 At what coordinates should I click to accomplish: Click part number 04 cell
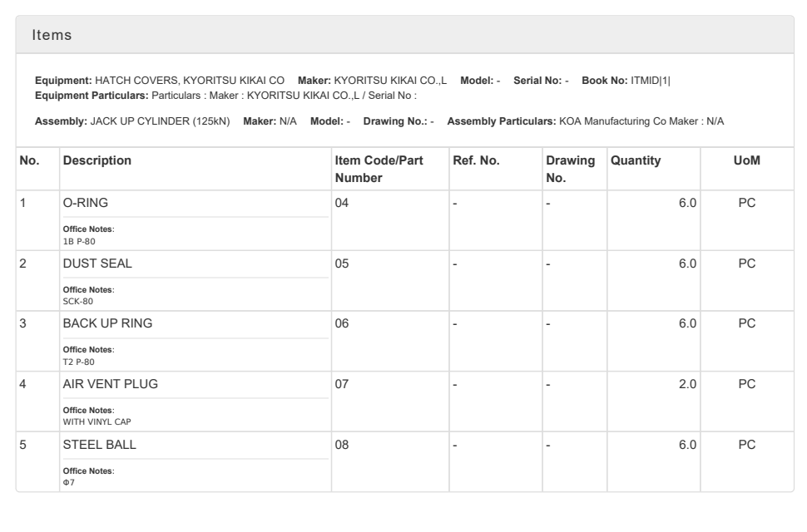click(x=341, y=204)
